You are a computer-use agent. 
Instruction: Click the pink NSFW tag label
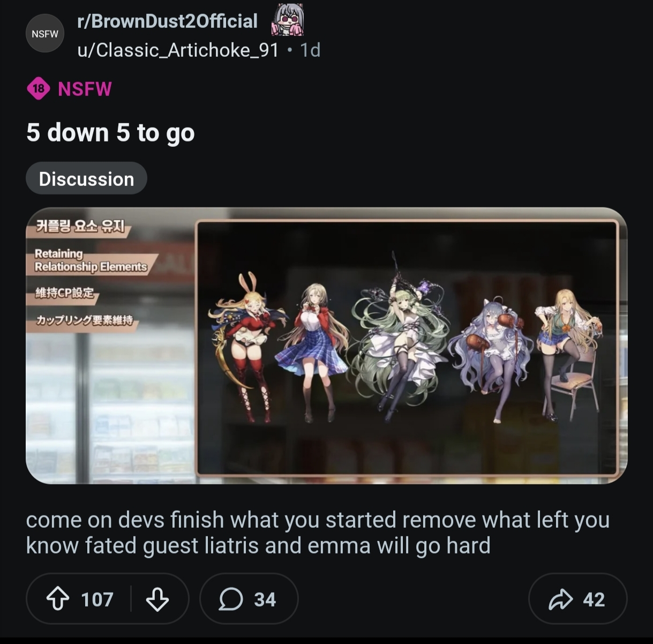(85, 89)
